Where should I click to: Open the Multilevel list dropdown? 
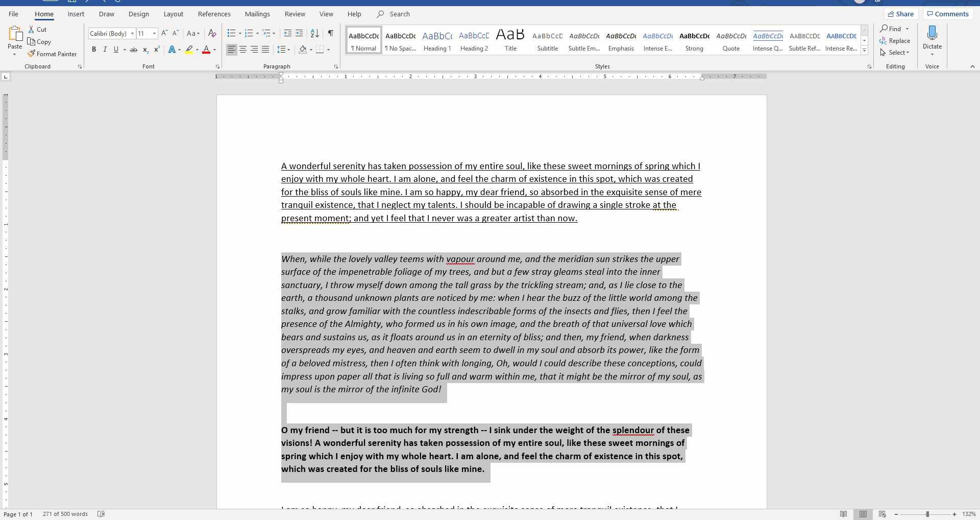click(274, 34)
